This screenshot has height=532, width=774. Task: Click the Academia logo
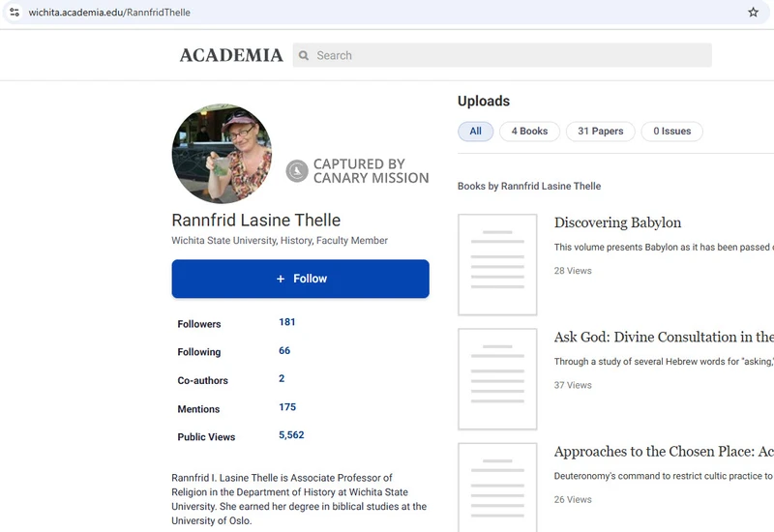[231, 55]
